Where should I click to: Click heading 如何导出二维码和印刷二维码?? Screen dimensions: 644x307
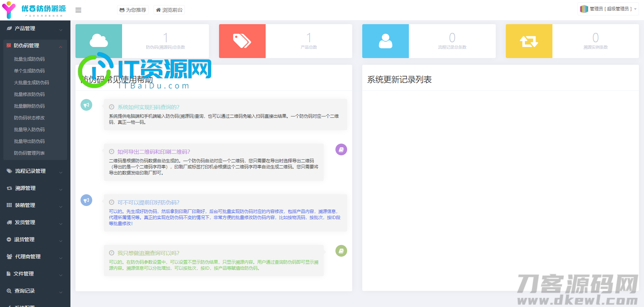(154, 152)
